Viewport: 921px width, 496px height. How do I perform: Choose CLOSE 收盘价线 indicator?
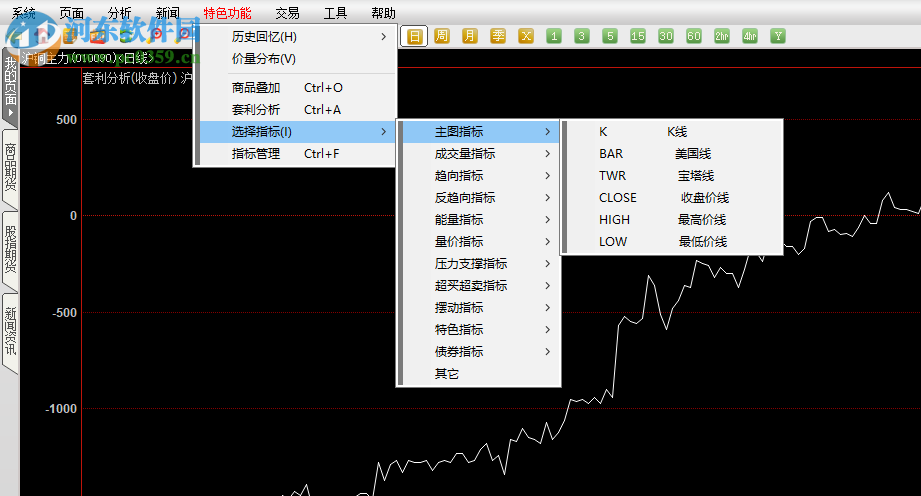click(x=675, y=198)
